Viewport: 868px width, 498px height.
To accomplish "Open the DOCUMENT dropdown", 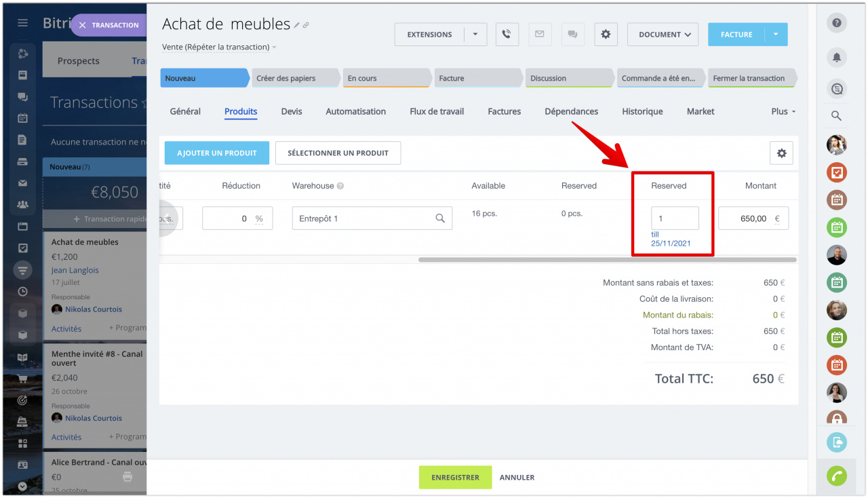I will (663, 34).
